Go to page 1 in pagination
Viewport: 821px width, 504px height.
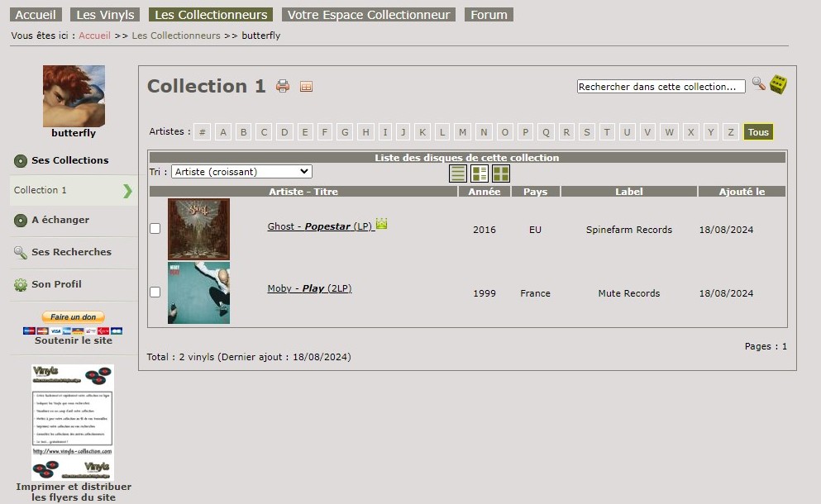[785, 346]
